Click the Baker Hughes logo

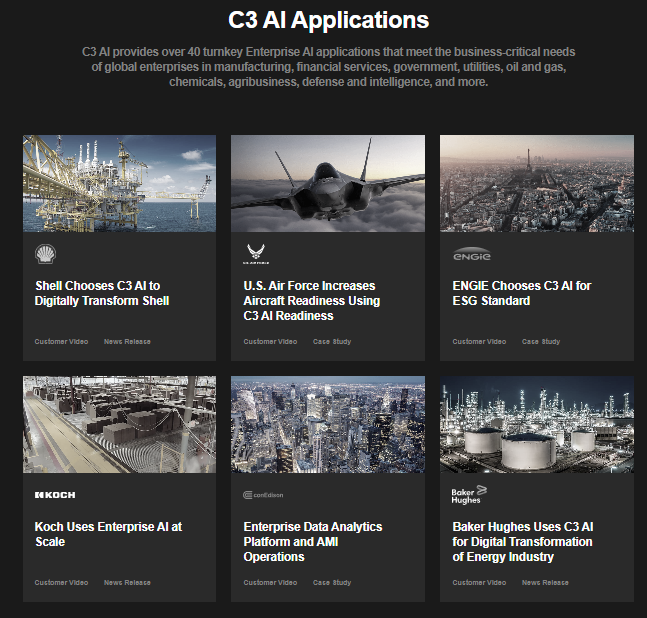coord(467,494)
